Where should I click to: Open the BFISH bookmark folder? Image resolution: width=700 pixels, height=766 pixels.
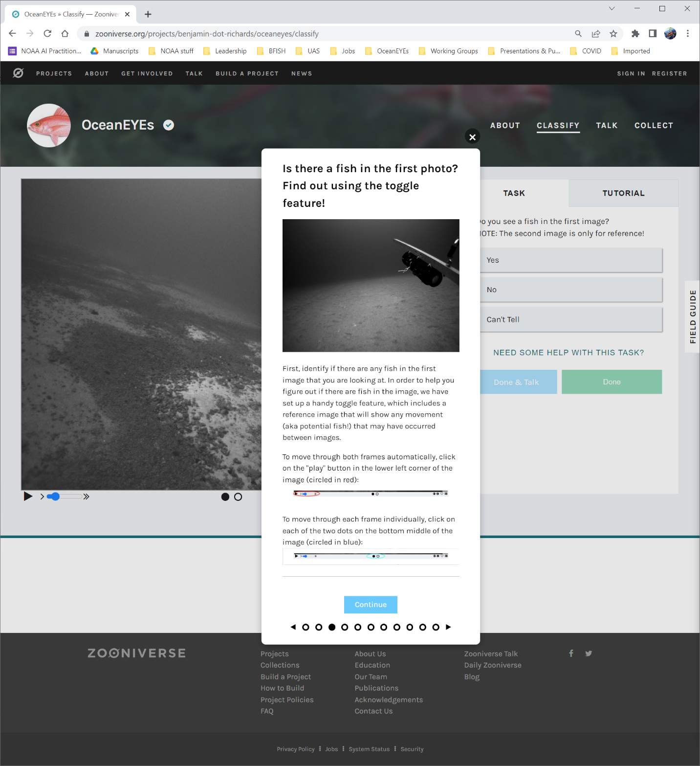tap(271, 51)
